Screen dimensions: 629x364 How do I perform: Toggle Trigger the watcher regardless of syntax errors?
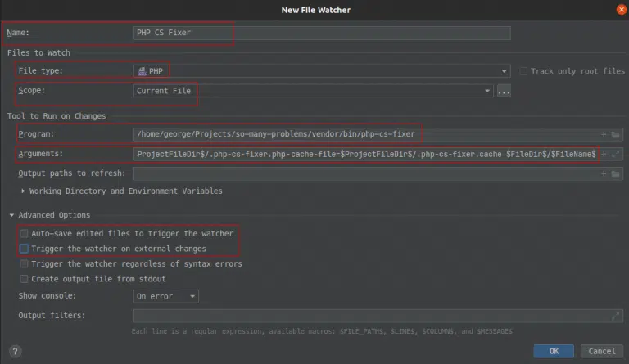(24, 264)
